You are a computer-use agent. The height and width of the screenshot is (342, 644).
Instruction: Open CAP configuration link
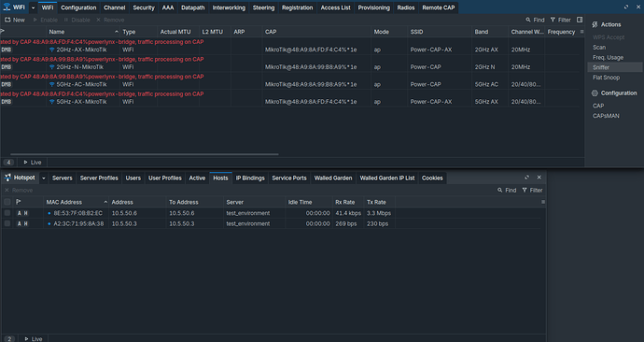598,106
